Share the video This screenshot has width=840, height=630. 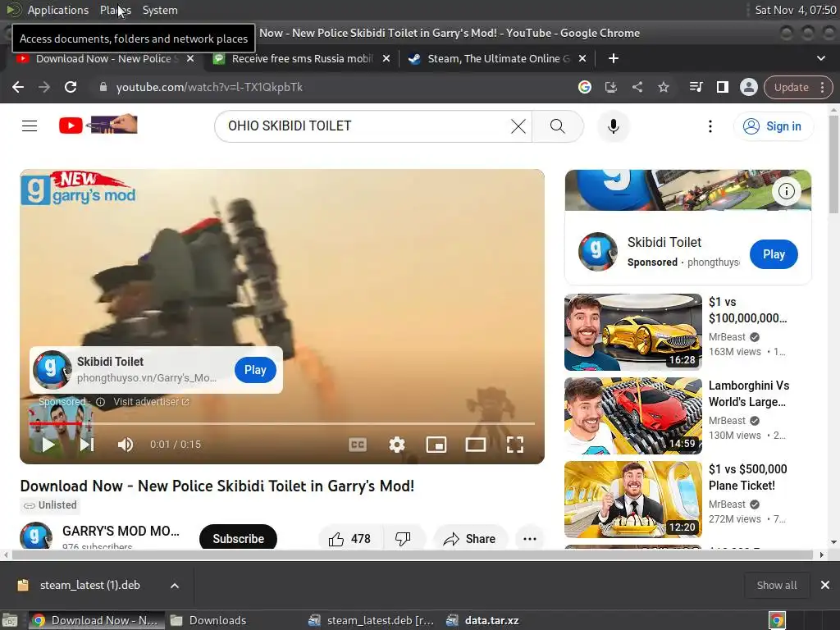pos(470,539)
